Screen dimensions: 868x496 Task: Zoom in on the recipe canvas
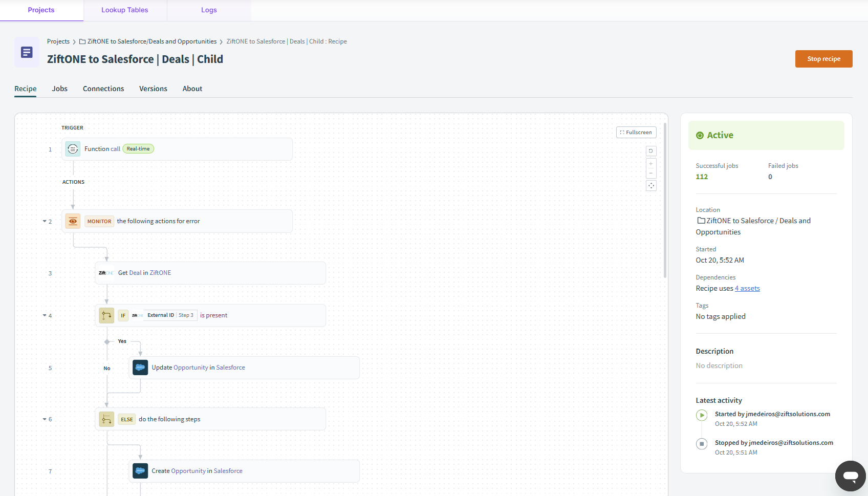[651, 164]
